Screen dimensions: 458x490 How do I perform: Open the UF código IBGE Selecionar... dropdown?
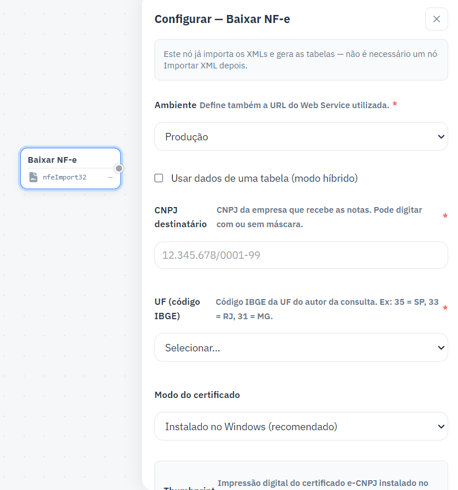coord(301,348)
